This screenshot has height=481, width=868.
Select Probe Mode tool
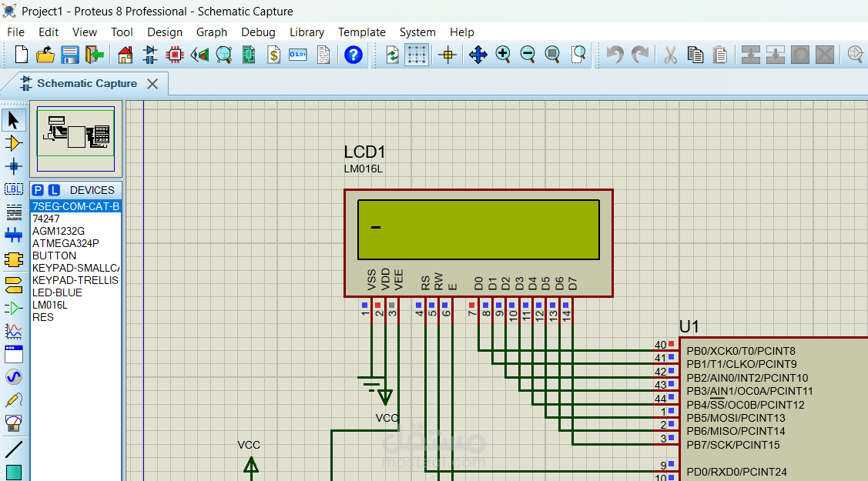coord(13,400)
